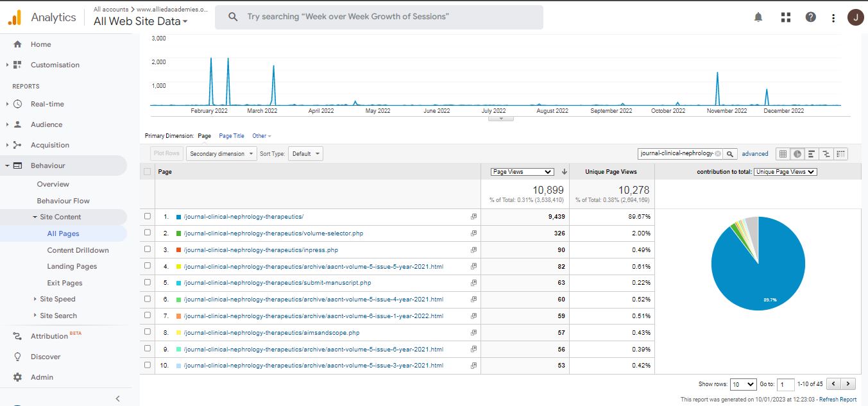This screenshot has width=868, height=406.
Task: Select the performance bar view icon
Action: tap(812, 154)
